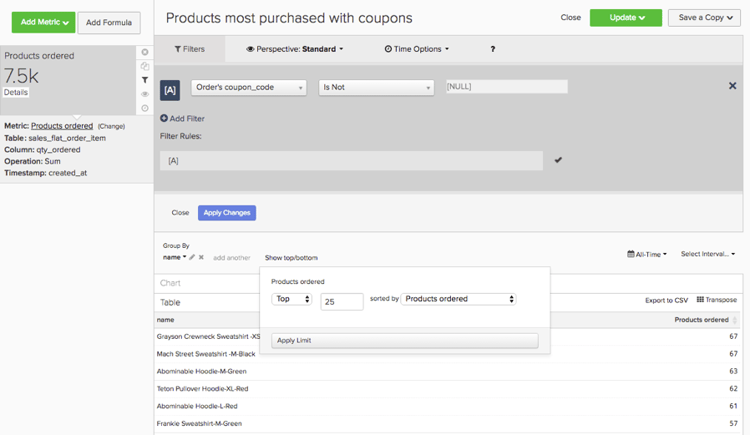The image size is (750, 435).
Task: Open the Perspective: Standard menu
Action: tap(295, 49)
